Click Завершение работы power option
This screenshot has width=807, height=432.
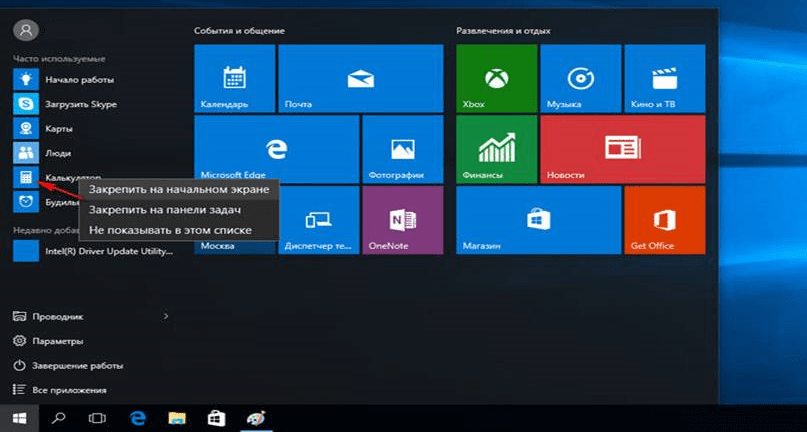[76, 366]
